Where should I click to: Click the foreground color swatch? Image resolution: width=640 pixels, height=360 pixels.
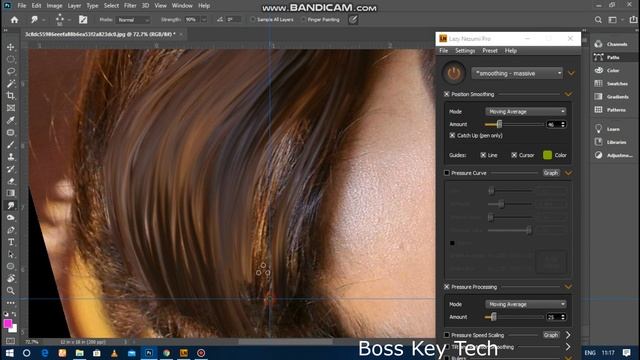8,324
